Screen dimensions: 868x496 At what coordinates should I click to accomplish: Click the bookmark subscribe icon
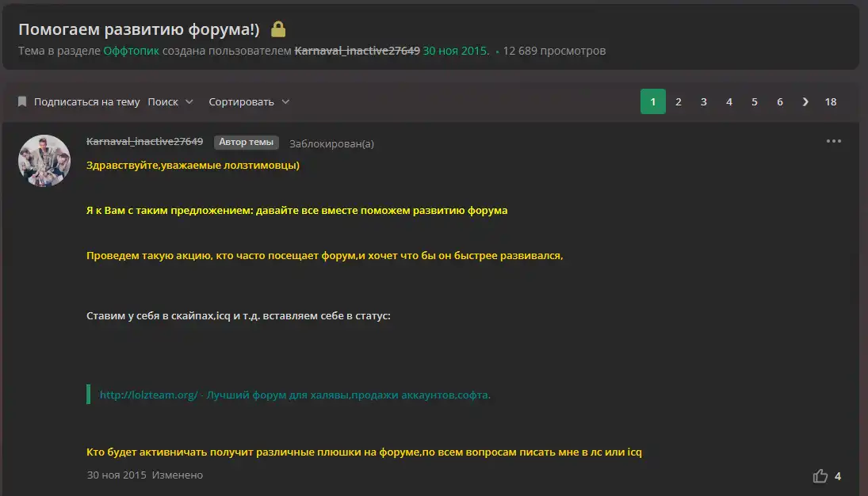pos(22,102)
